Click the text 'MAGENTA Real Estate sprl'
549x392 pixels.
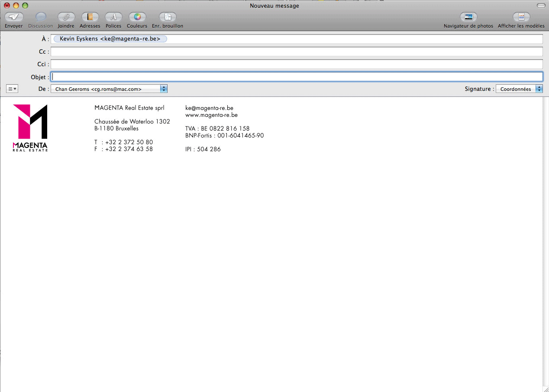(129, 108)
